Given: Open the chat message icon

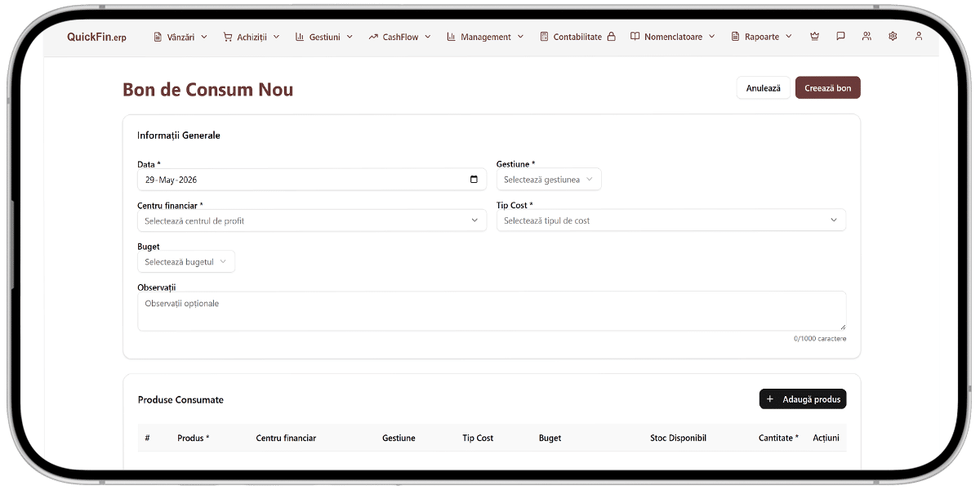Looking at the screenshot, I should [840, 37].
